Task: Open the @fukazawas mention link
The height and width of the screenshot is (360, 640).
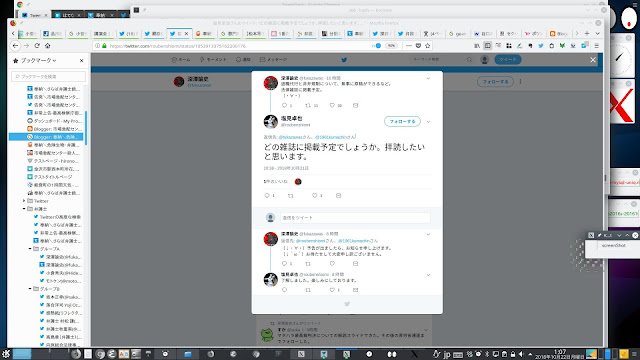Action: 290,137
